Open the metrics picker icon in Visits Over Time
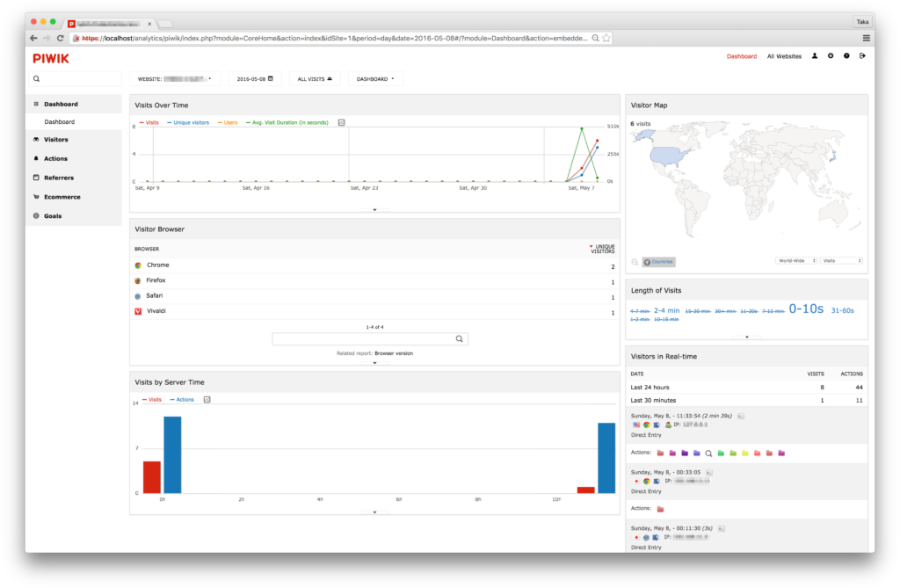900x588 pixels. (x=342, y=122)
